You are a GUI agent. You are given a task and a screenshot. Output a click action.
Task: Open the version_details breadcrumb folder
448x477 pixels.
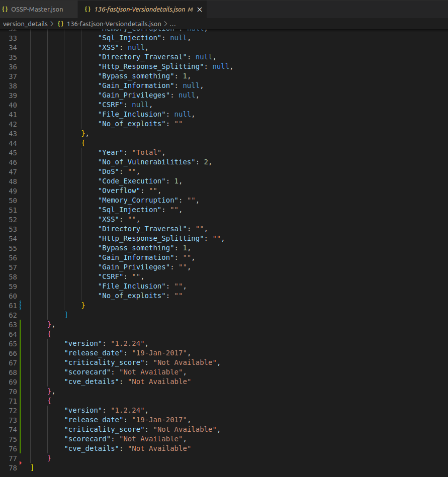[25, 24]
